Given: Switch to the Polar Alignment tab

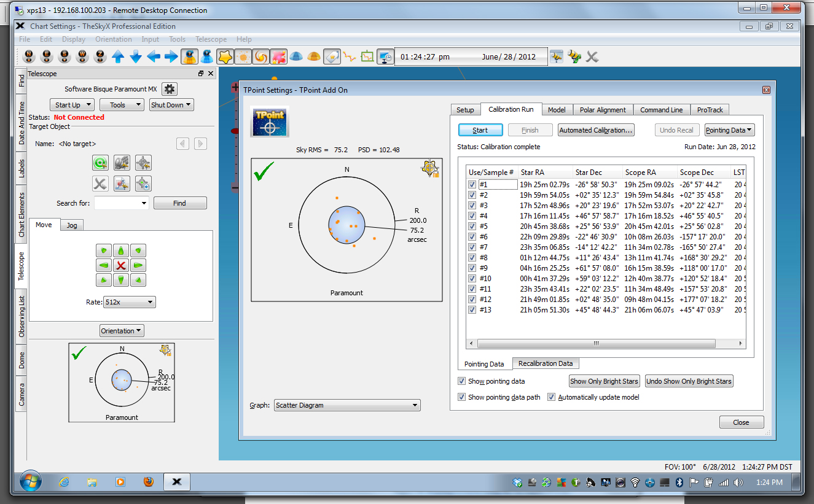Looking at the screenshot, I should pyautogui.click(x=603, y=110).
